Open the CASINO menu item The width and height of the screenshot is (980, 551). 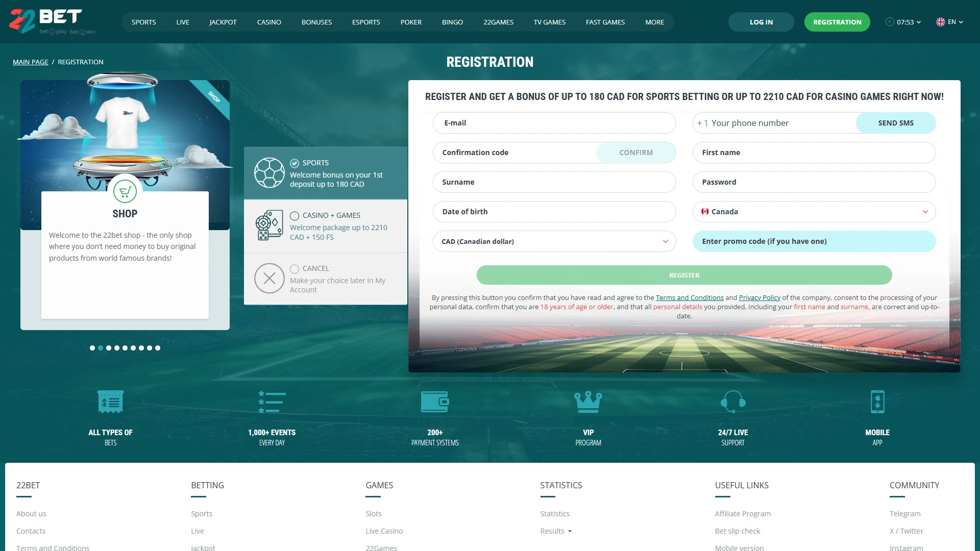tap(269, 22)
